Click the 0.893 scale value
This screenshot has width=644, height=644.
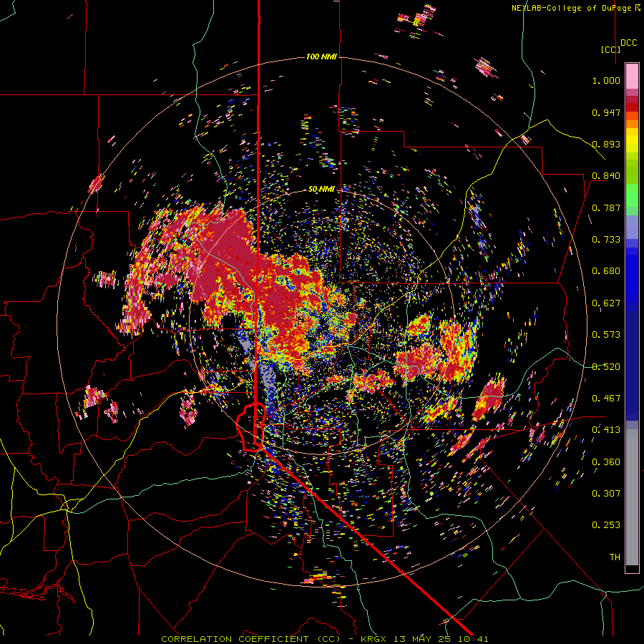click(606, 144)
